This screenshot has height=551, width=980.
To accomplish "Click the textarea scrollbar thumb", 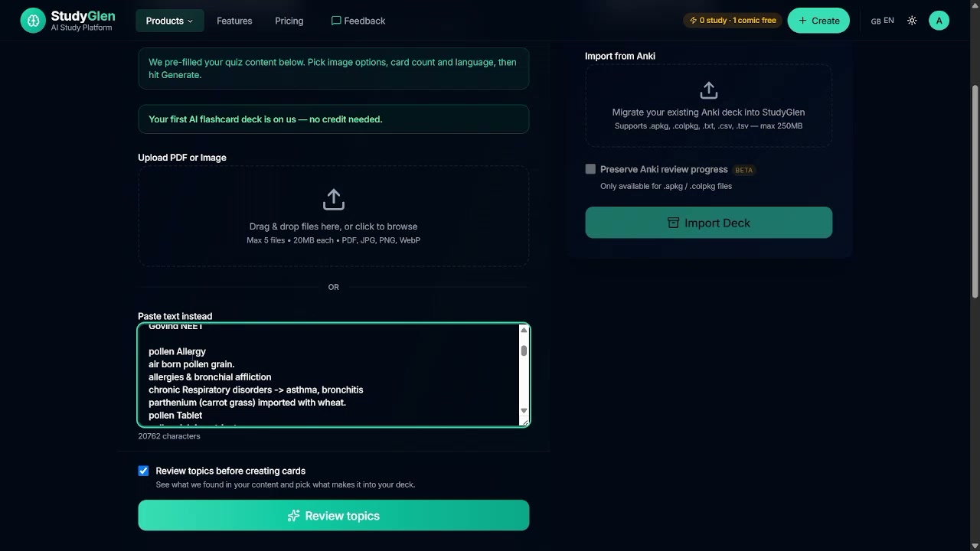I will pos(524,350).
